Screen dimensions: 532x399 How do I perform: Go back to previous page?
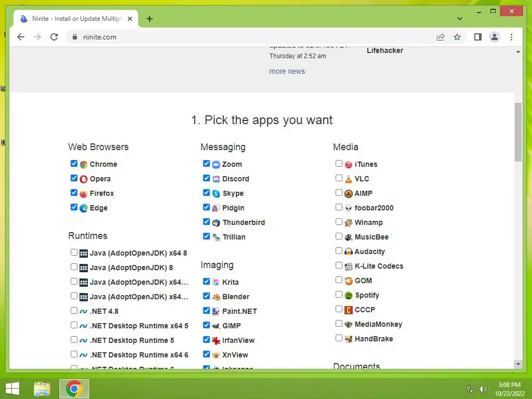tap(21, 37)
